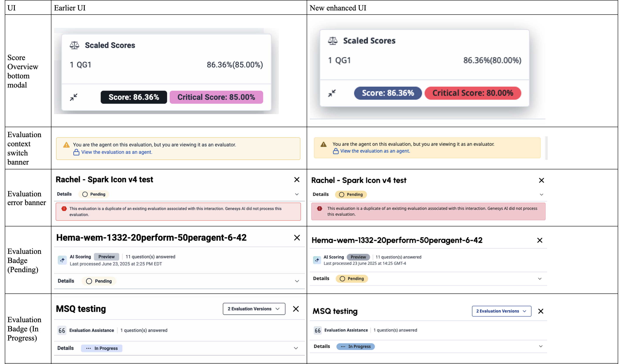626x364 pixels.
Task: Click the Evaluation Assistance quote icon in the new enhanced UI
Action: pos(318,330)
